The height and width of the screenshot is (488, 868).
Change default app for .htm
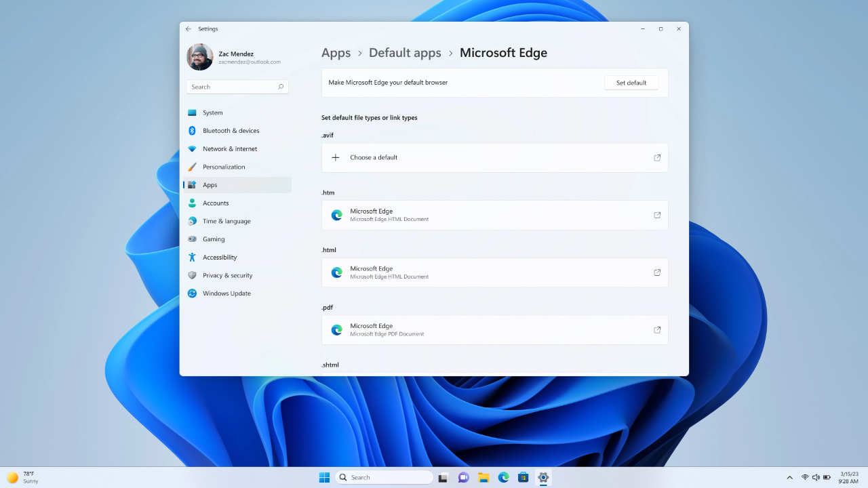pos(495,215)
